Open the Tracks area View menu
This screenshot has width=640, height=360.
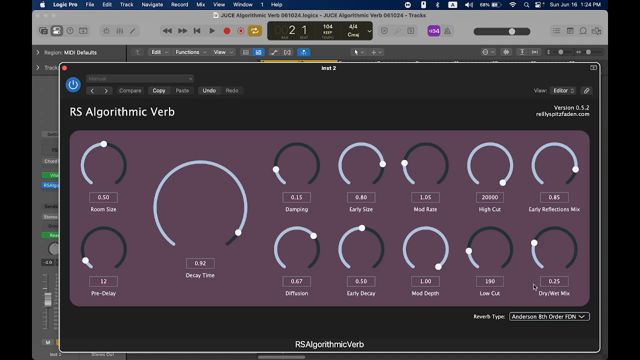(222, 52)
